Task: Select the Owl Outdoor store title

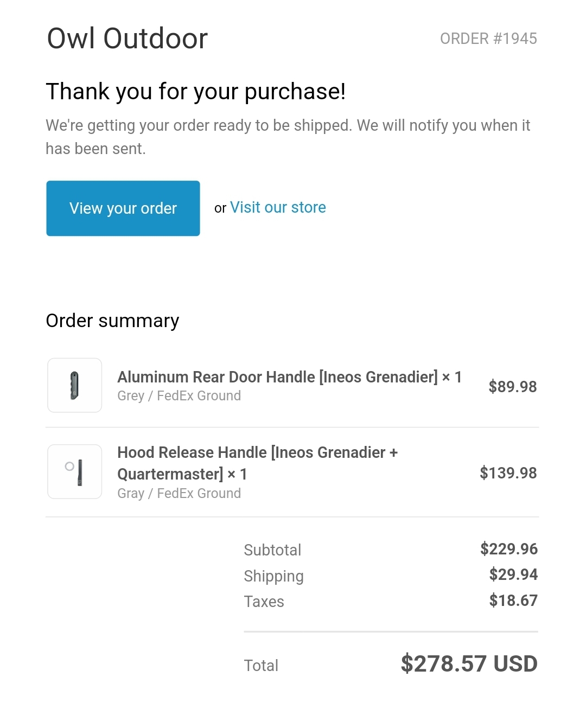Action: 128,39
